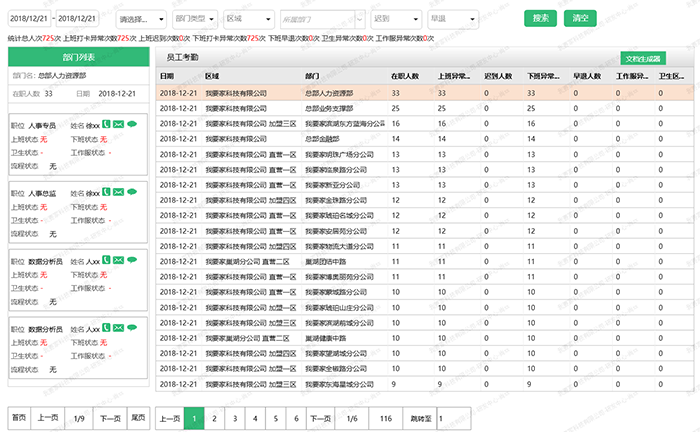Open the 迟到 filter dropdown
Viewport: 700px width, 432px height.
396,19
